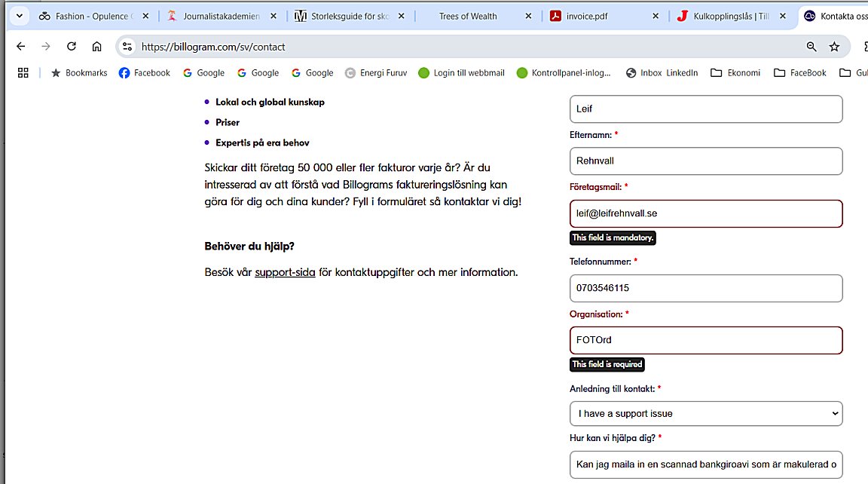View site information icon in address bar
The height and width of the screenshot is (484, 868).
(x=127, y=47)
